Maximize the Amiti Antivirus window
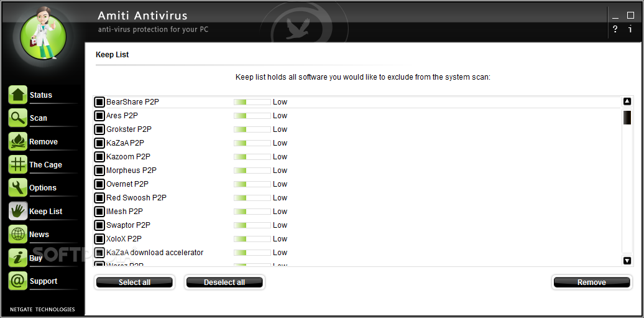 pyautogui.click(x=630, y=15)
